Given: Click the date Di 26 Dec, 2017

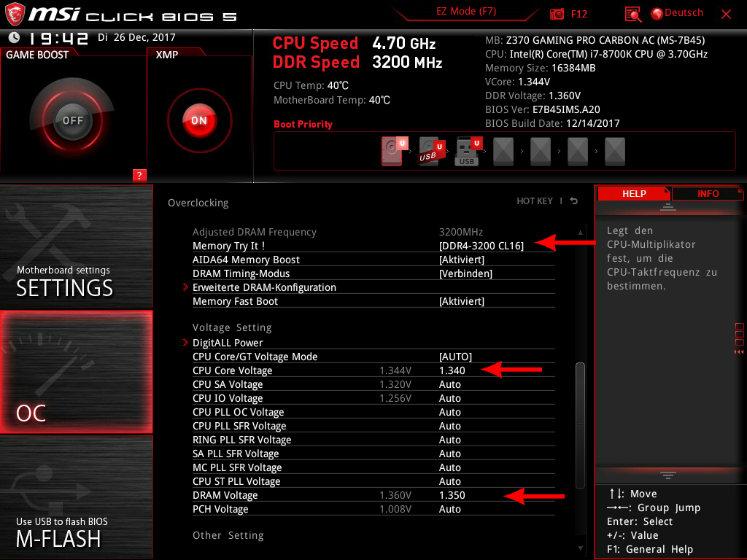Looking at the screenshot, I should point(136,37).
